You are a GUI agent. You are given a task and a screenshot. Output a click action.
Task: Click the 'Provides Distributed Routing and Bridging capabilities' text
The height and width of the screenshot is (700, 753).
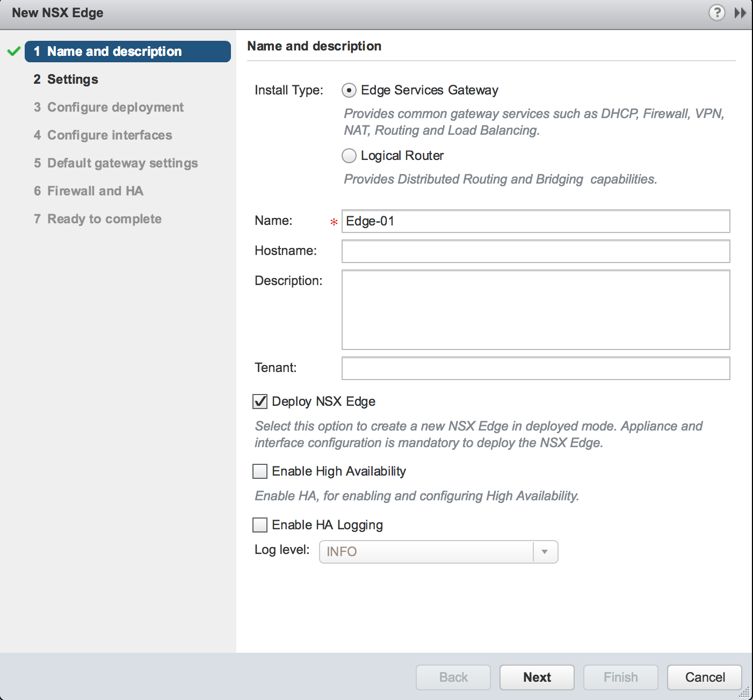tap(501, 179)
